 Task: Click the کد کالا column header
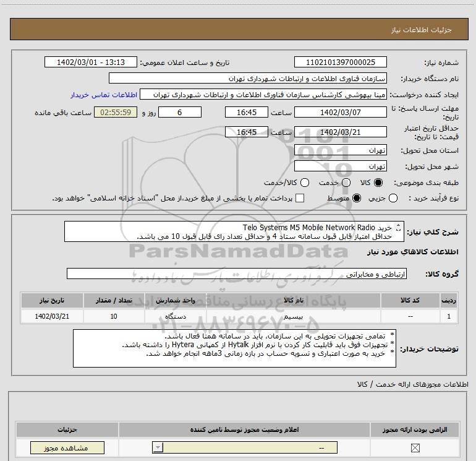point(410,300)
